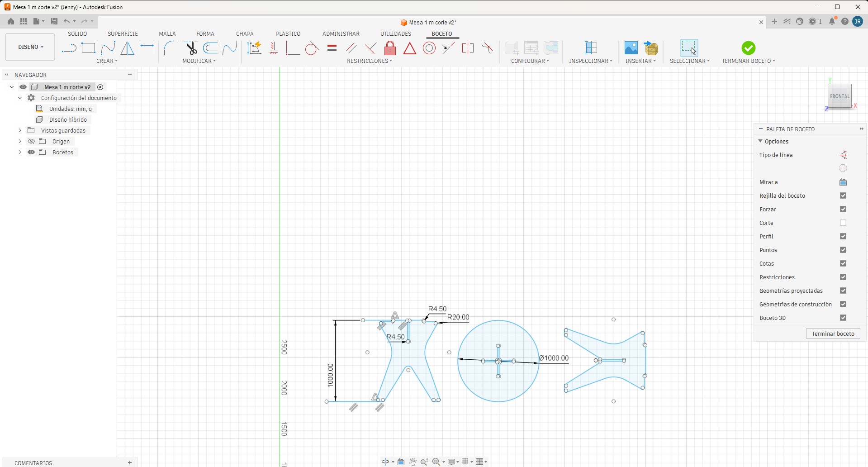Select the Trim scissors tool

191,48
